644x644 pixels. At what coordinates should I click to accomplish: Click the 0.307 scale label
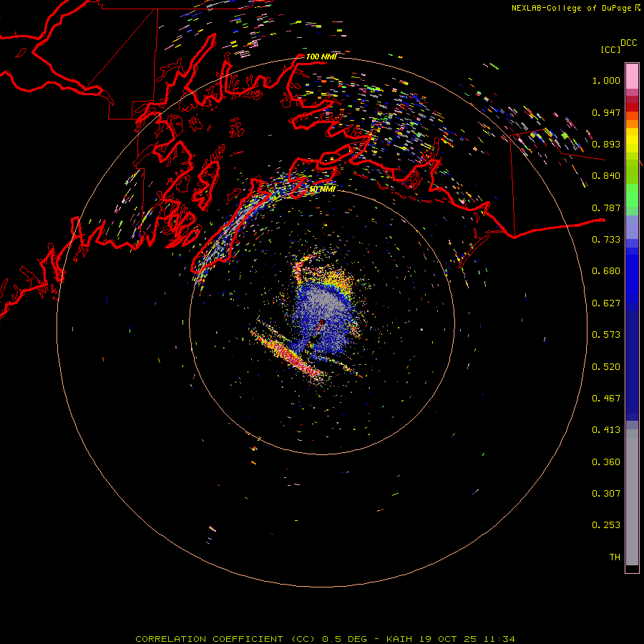coord(606,494)
